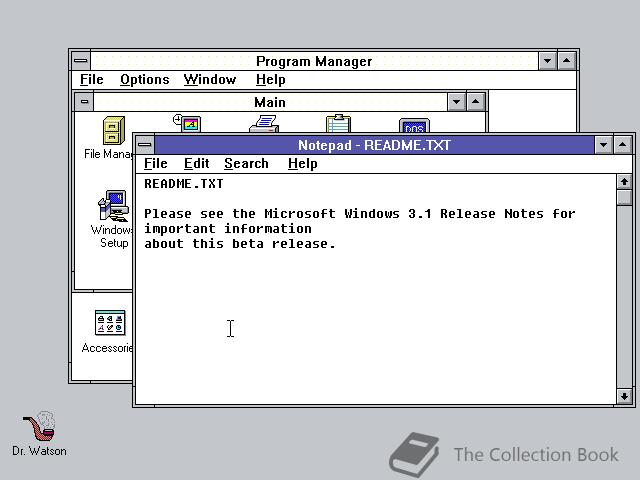This screenshot has width=640, height=480.
Task: Open the Clipboard Viewer icon in Main group
Action: pyautogui.click(x=338, y=123)
